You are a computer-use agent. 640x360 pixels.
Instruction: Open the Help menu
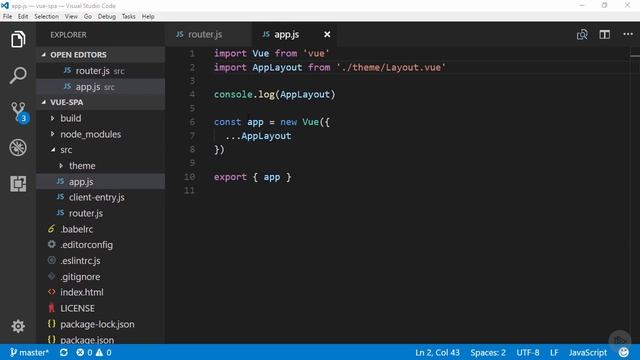(148, 16)
